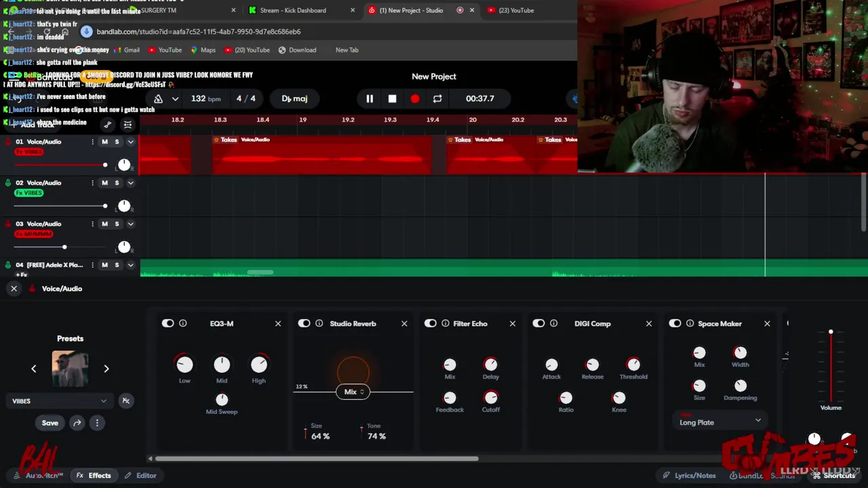Open Fx VIIBES badge on track 02

(x=28, y=193)
